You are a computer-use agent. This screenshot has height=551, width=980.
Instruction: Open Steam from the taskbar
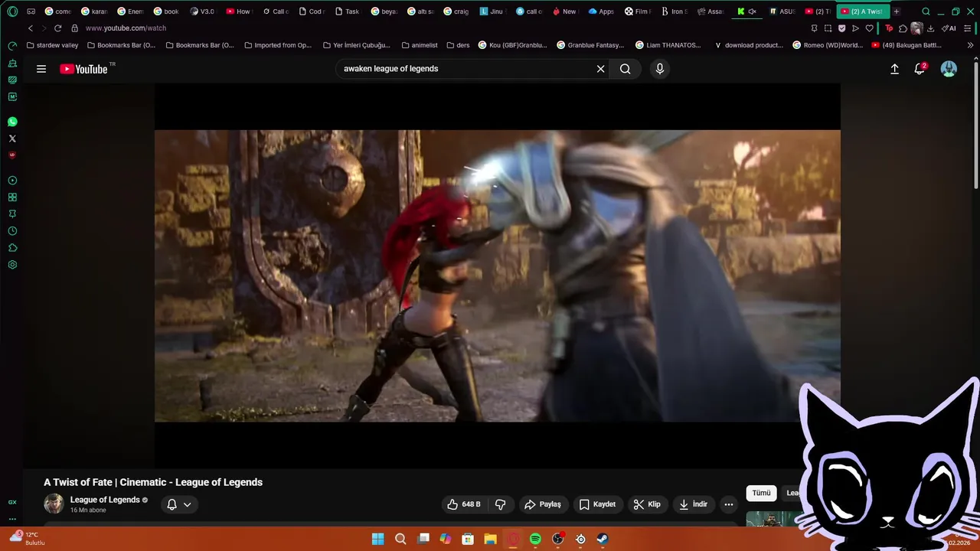(603, 539)
